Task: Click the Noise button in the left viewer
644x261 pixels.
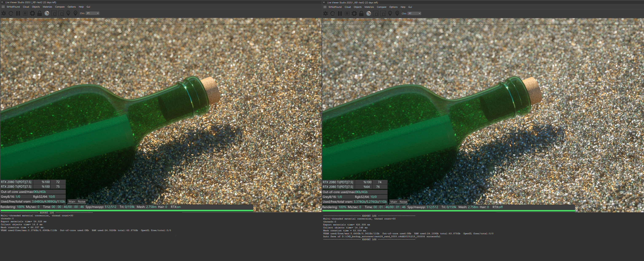Action: 82,201
